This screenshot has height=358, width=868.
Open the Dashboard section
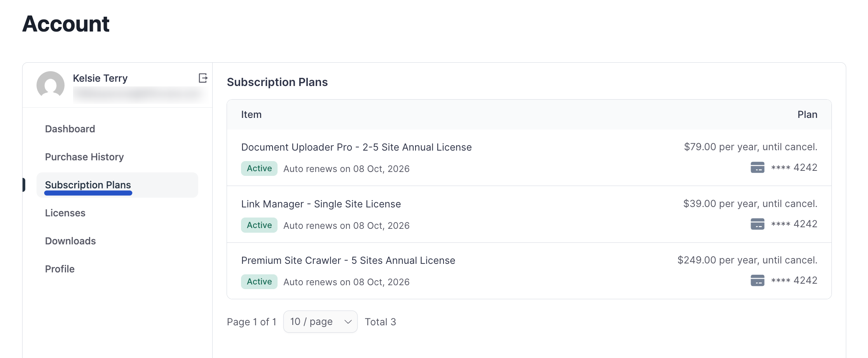[x=70, y=129]
